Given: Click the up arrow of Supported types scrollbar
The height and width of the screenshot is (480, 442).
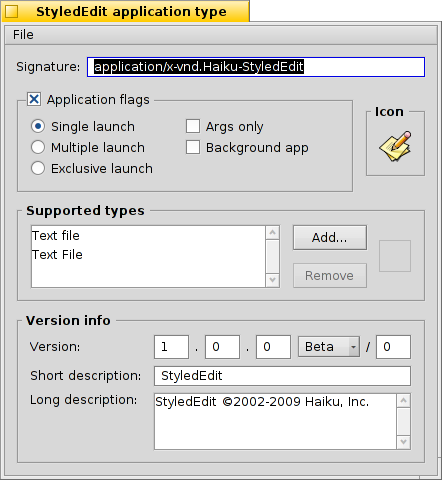Looking at the screenshot, I should point(273,232).
